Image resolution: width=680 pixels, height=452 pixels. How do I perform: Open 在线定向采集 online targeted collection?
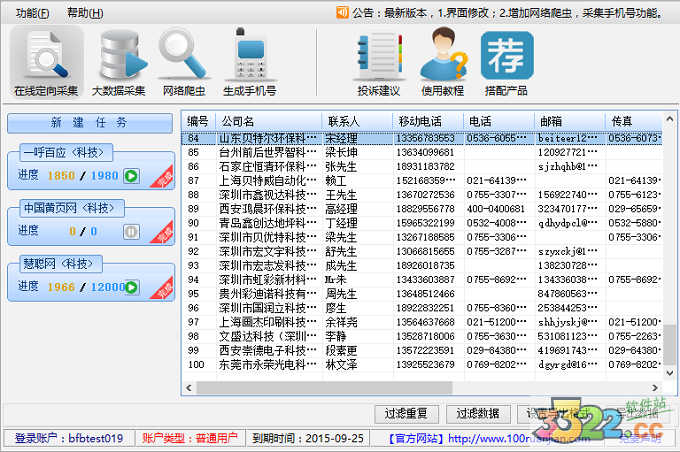tap(46, 61)
